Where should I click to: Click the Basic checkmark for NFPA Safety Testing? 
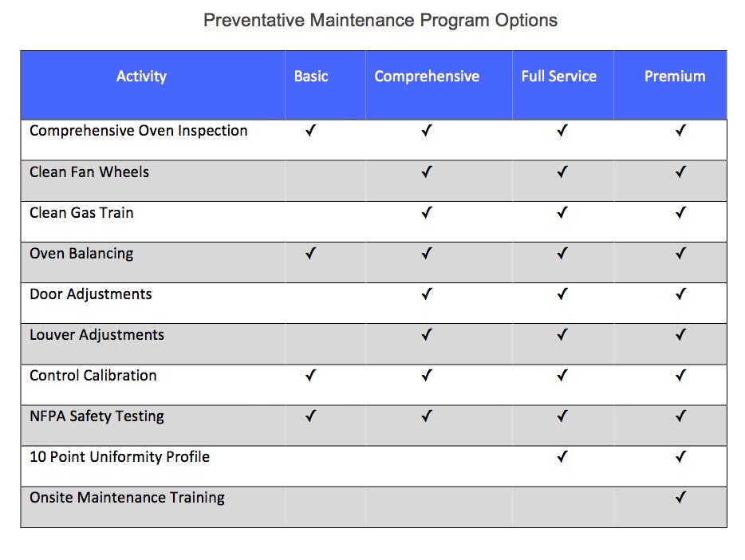click(311, 416)
